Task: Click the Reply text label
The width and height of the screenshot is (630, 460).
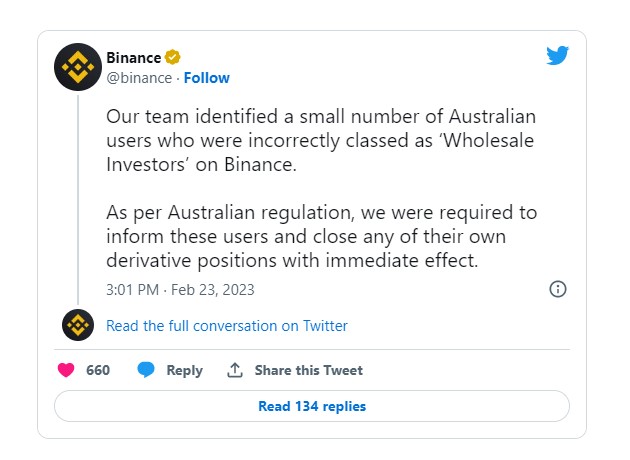Action: coord(184,370)
